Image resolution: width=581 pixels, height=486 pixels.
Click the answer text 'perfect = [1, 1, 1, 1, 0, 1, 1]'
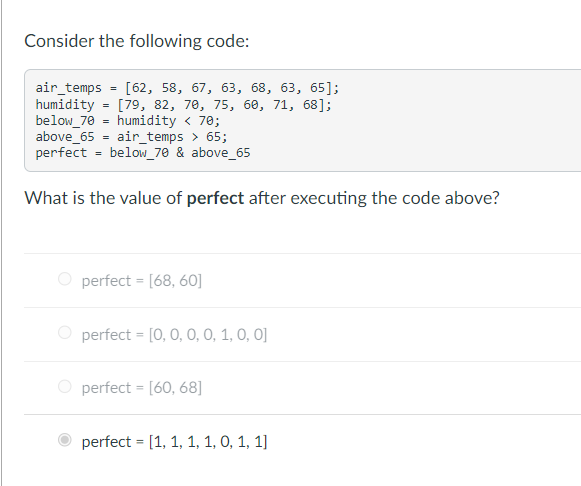(174, 442)
